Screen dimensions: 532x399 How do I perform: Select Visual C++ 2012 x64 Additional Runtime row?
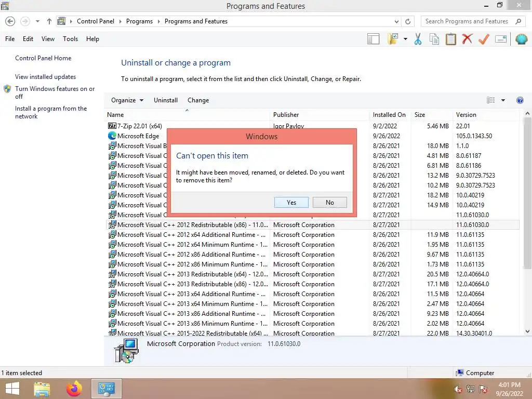[313, 235]
